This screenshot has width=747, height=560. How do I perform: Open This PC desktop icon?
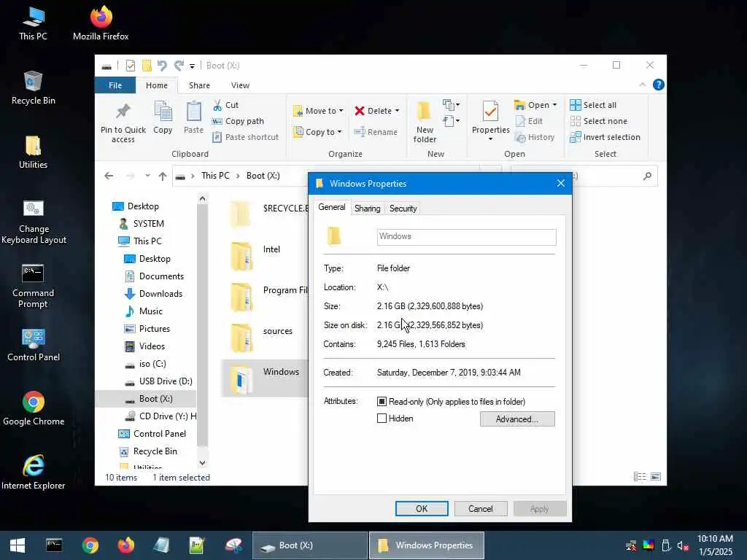tap(33, 24)
